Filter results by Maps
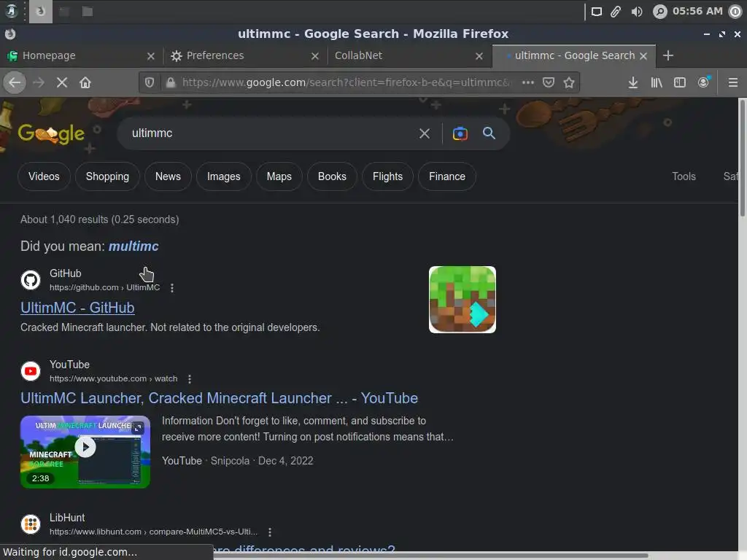 point(279,176)
